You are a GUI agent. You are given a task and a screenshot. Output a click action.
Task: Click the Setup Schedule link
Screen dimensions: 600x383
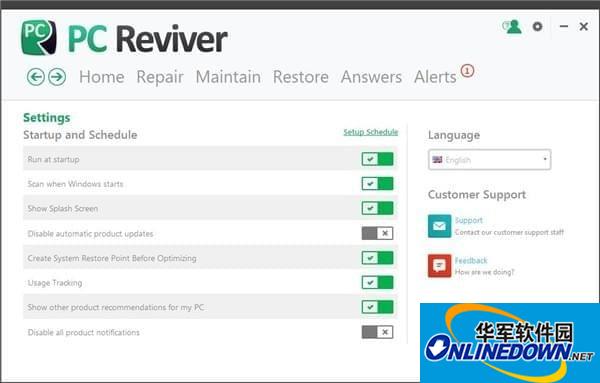click(x=370, y=132)
